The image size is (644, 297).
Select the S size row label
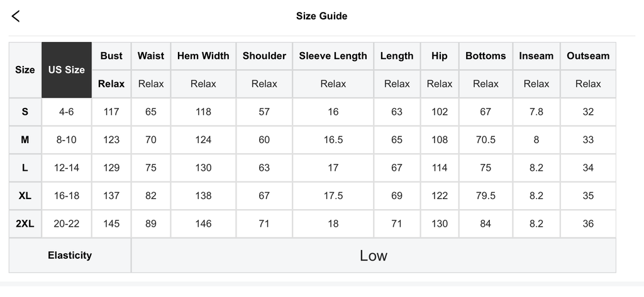[25, 112]
